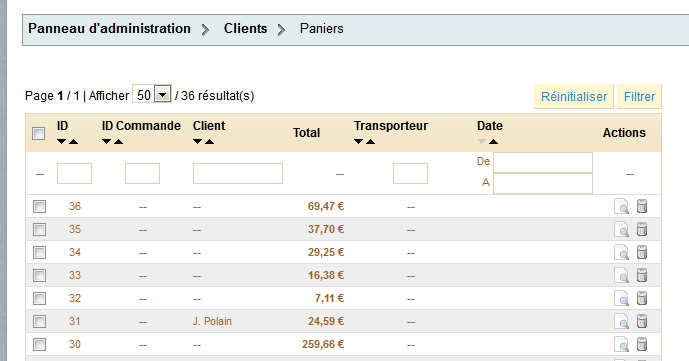
Task: Delete cart 33 using the trash icon
Action: point(642,275)
